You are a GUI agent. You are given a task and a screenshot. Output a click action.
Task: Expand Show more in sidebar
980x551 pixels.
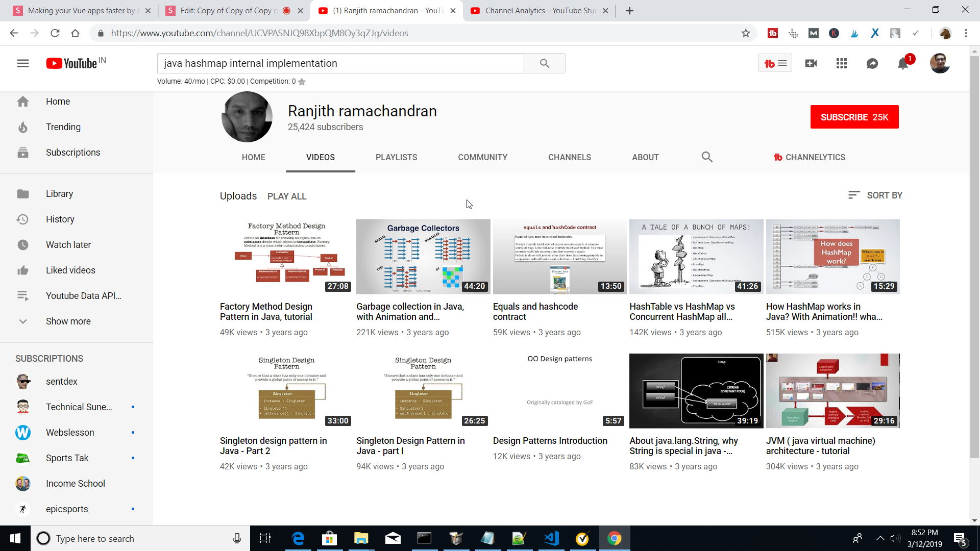pyautogui.click(x=68, y=321)
